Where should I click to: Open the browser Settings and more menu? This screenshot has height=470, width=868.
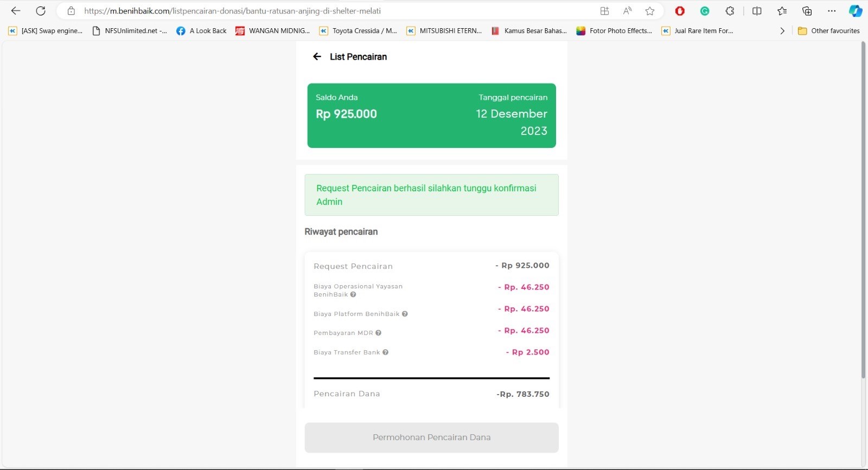tap(832, 11)
